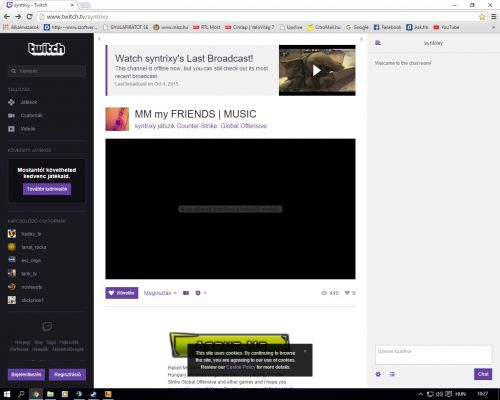Click the Twitch logo in the sidebar
Image resolution: width=500 pixels, height=400 pixels.
point(46,49)
